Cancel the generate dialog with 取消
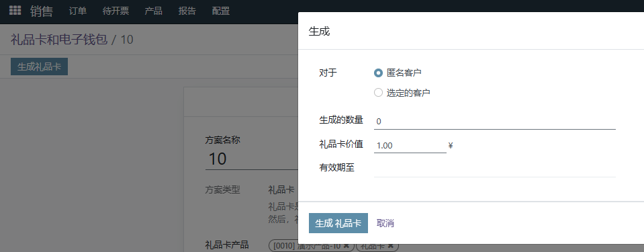This screenshot has width=644, height=252. [x=385, y=223]
